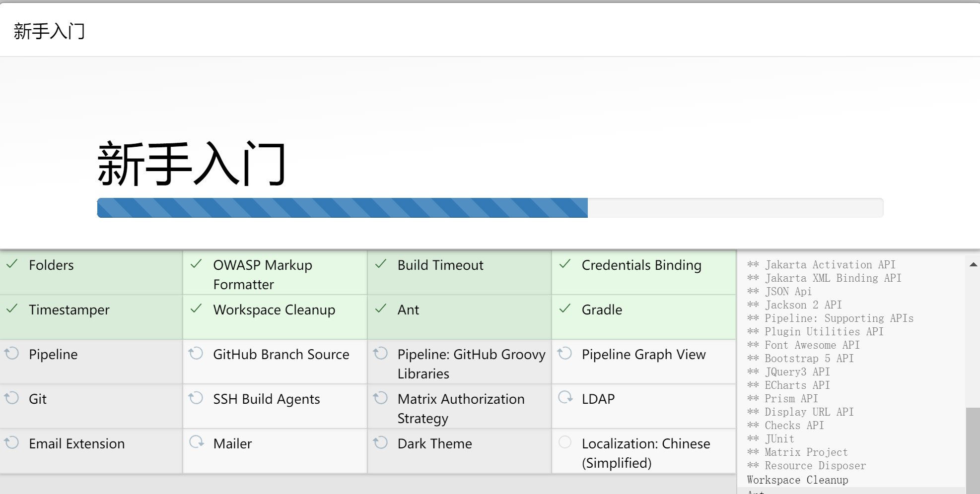Click the pending icon beside Email Extension
This screenshot has height=494, width=980.
[12, 442]
